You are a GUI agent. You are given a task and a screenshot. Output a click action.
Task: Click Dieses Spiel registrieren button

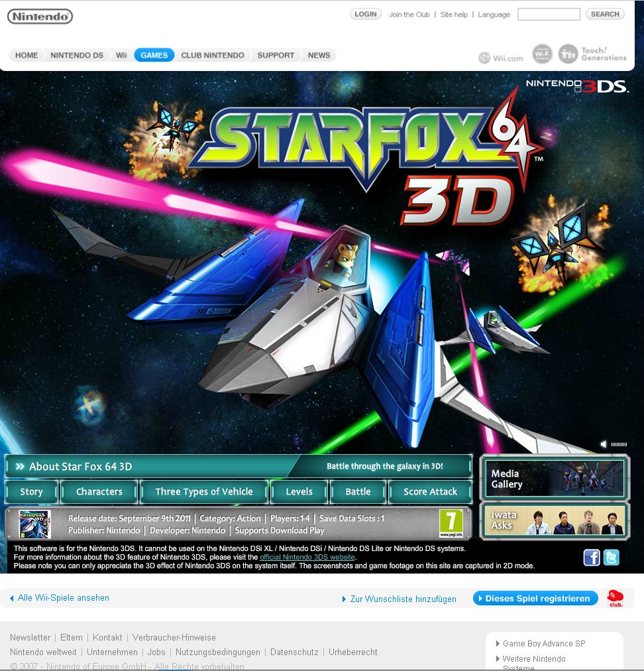535,598
